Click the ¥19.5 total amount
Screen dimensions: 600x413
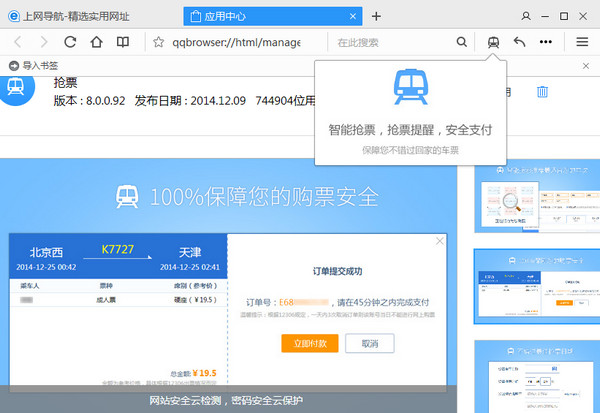click(204, 373)
